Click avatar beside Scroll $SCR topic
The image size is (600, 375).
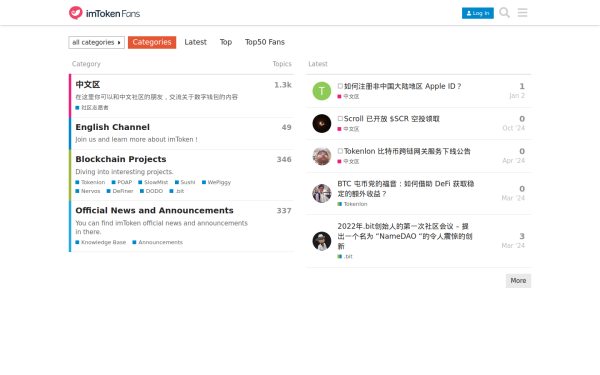pyautogui.click(x=321, y=124)
